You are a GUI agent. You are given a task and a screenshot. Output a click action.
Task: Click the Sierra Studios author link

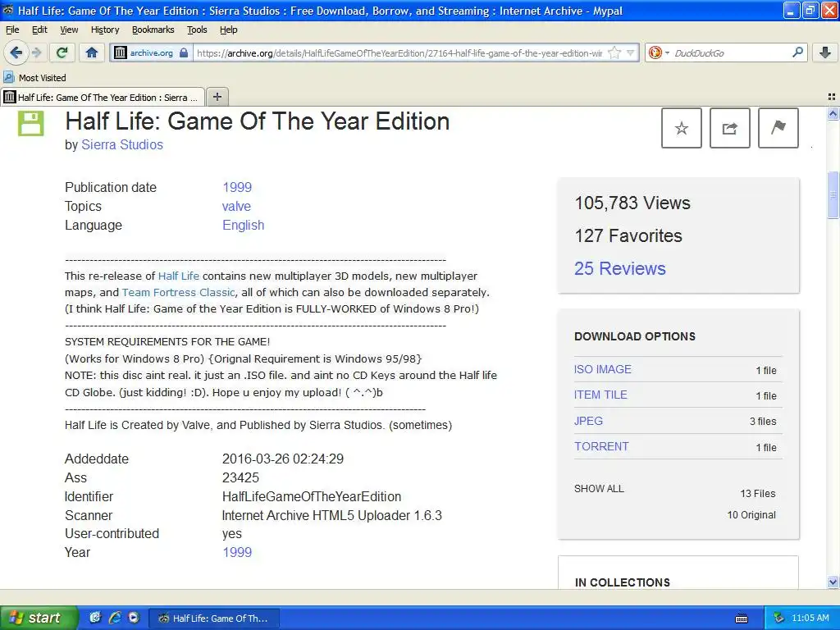coord(122,144)
